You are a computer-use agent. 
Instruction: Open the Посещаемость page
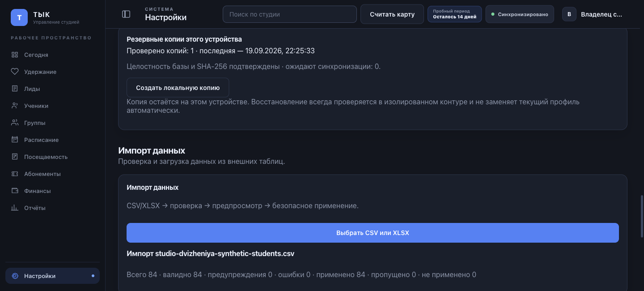click(x=52, y=157)
